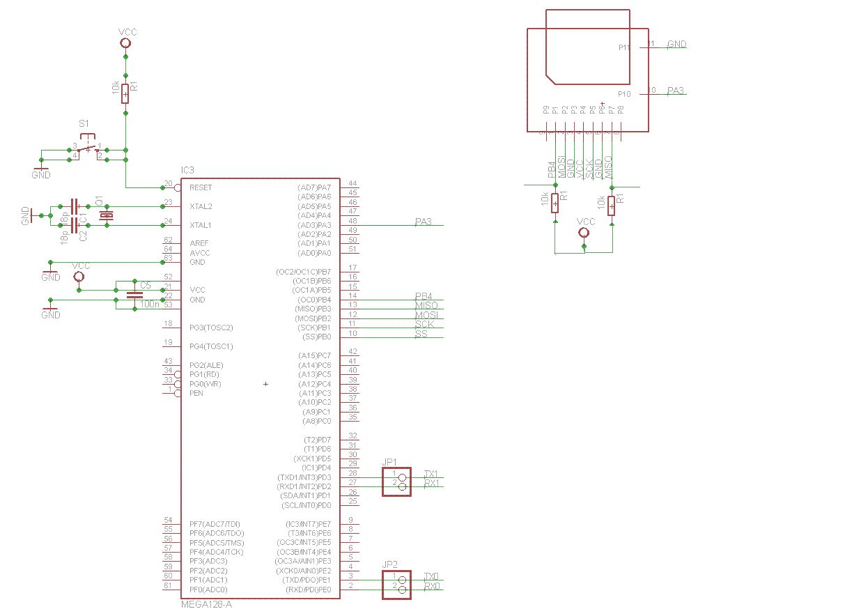Select the PG3(TOSC2) pin label
Image resolution: width=861 pixels, height=616 pixels.
[x=211, y=328]
